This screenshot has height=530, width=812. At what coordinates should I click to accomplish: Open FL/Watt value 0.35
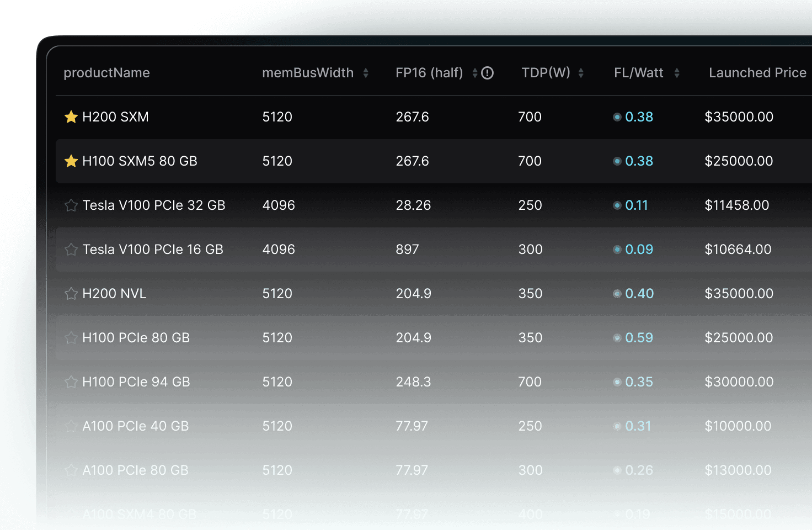(x=639, y=382)
